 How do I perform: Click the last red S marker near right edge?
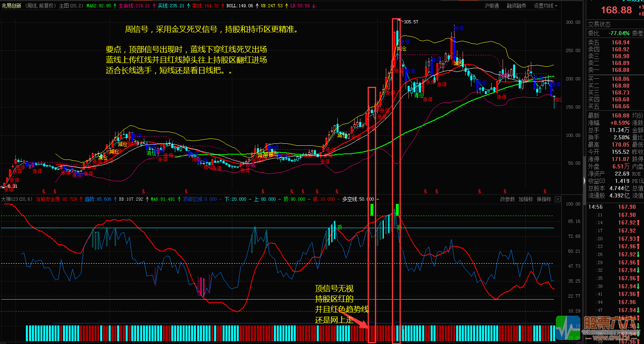(545, 191)
